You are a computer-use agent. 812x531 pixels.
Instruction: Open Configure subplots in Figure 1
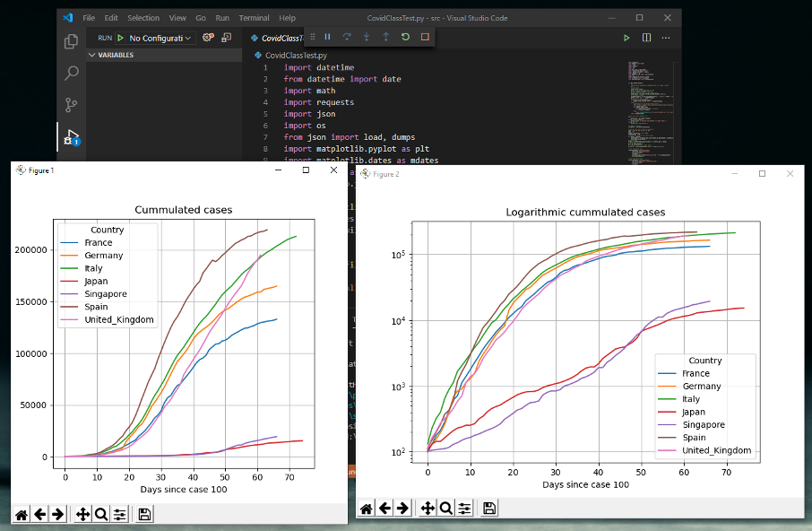(119, 514)
